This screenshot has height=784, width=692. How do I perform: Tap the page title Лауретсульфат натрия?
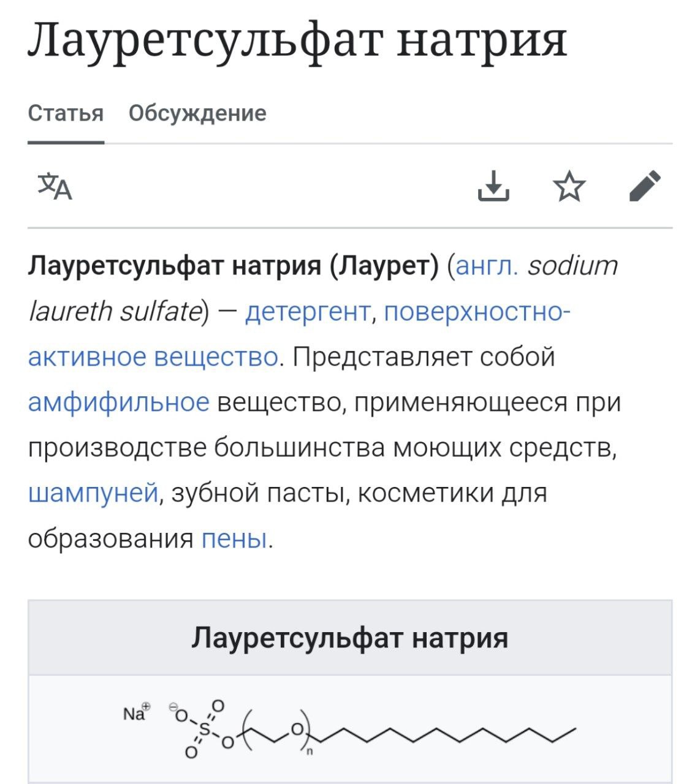click(x=297, y=39)
